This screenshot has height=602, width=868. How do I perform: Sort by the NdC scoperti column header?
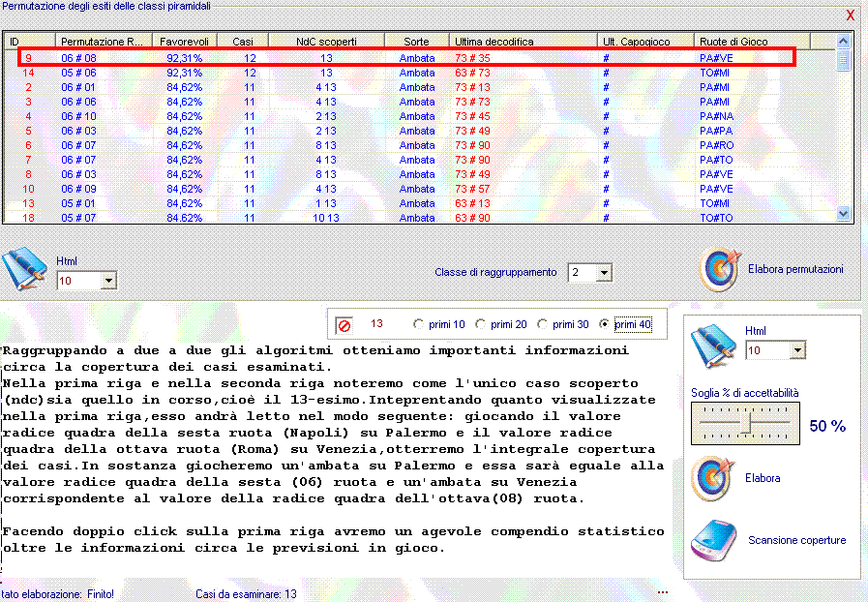tap(326, 42)
